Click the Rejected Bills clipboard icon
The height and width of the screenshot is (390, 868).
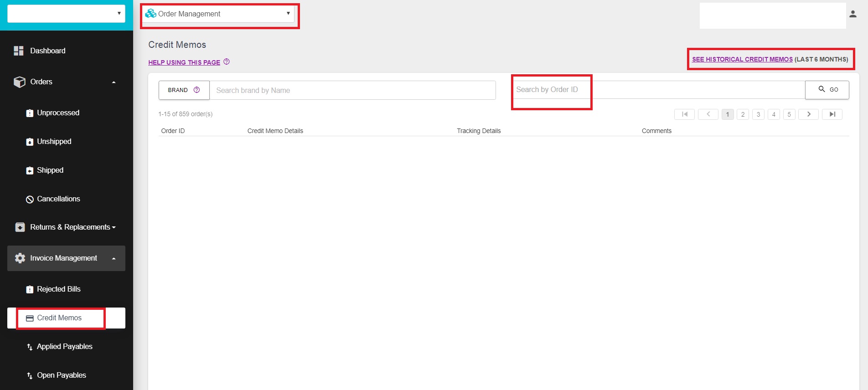pos(30,289)
